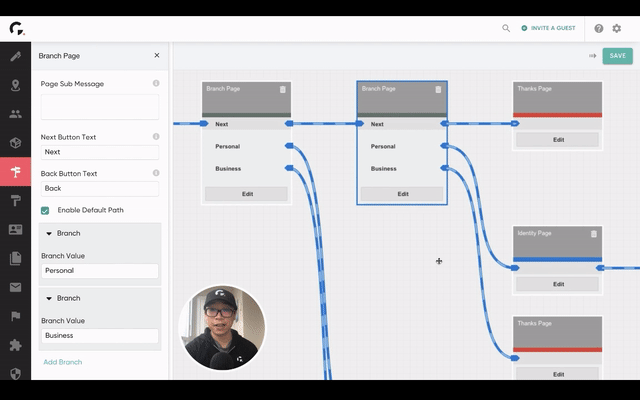
Task: Click the Back Button Text field
Action: (x=100, y=189)
